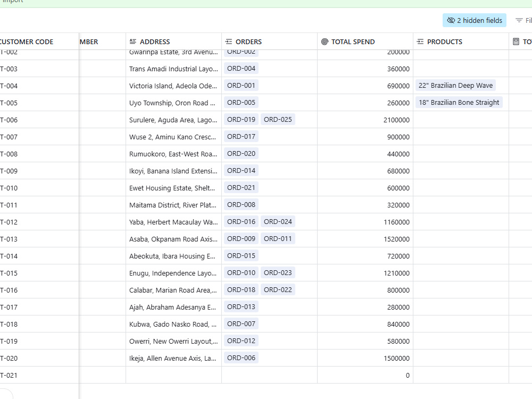Open linked record ORD-001
This screenshot has height=399, width=532.
pos(241,86)
